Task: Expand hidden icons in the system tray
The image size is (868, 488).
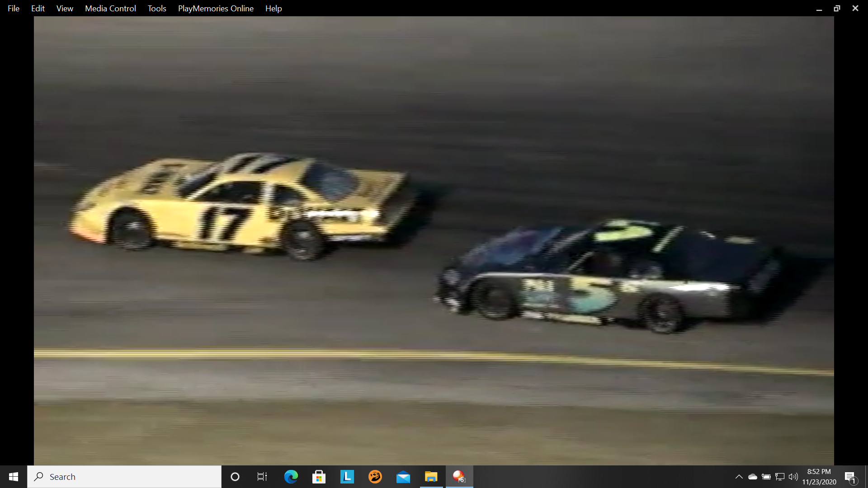Action: pos(739,476)
